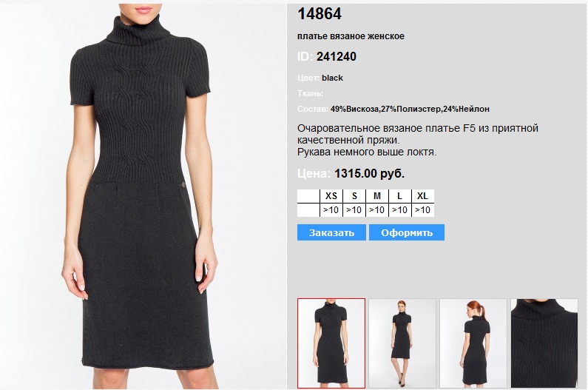
Task: Click the >10 stock cell under M
Action: [377, 210]
